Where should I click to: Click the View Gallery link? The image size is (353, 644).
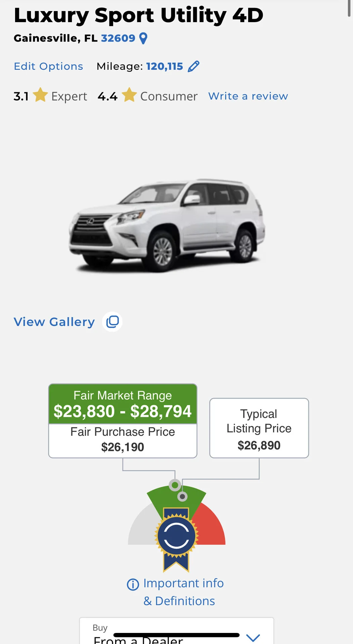tap(54, 322)
